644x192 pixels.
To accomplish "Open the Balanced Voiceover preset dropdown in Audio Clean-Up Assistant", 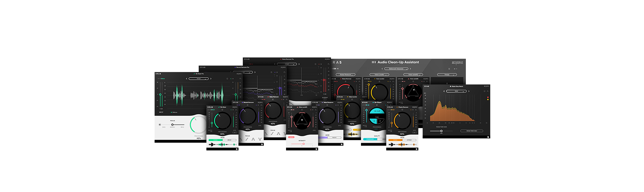I will (x=397, y=69).
